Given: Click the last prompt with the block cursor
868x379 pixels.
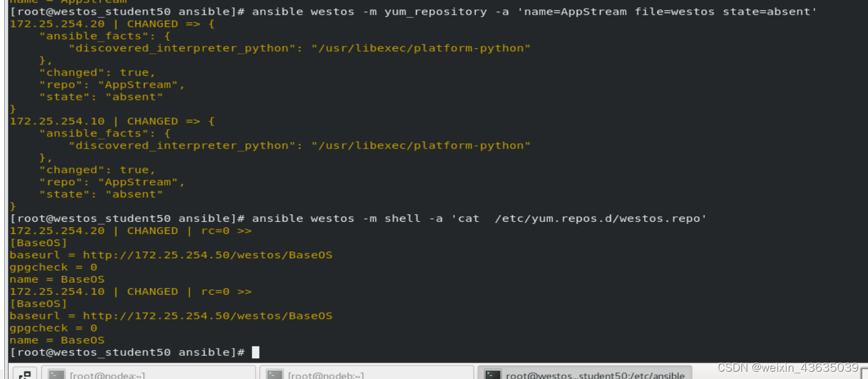Looking at the screenshot, I should (x=135, y=352).
